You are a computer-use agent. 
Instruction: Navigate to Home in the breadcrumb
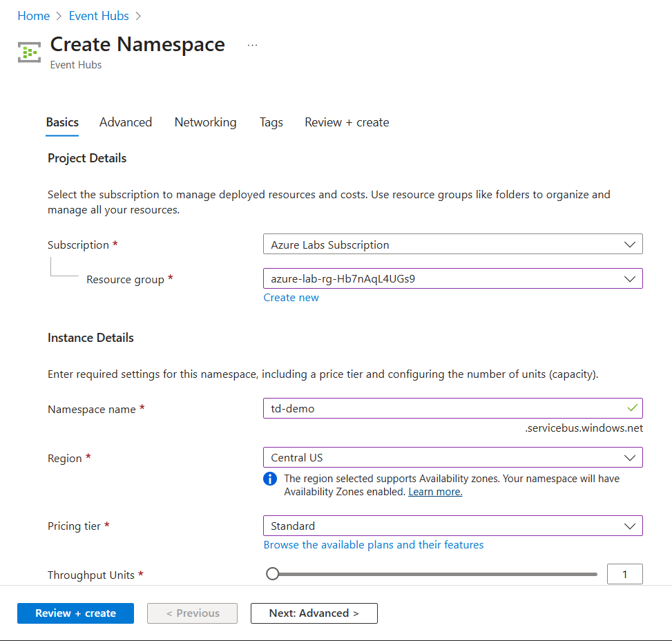click(34, 16)
